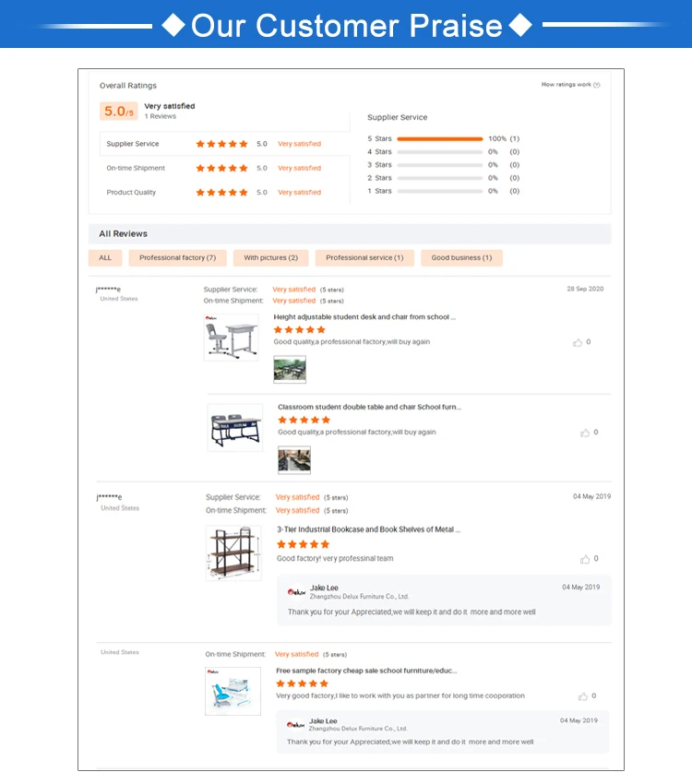Open Classroom student double table product link

point(369,407)
